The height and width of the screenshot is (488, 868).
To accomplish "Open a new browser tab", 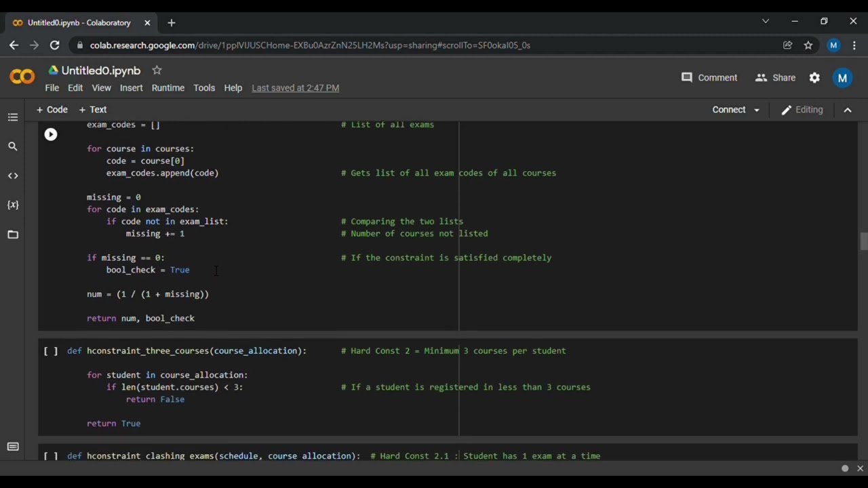I will pos(172,23).
